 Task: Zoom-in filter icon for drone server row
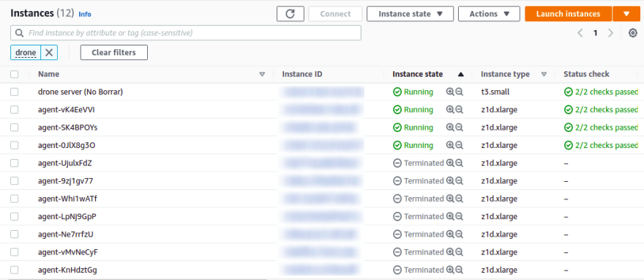pyautogui.click(x=450, y=92)
